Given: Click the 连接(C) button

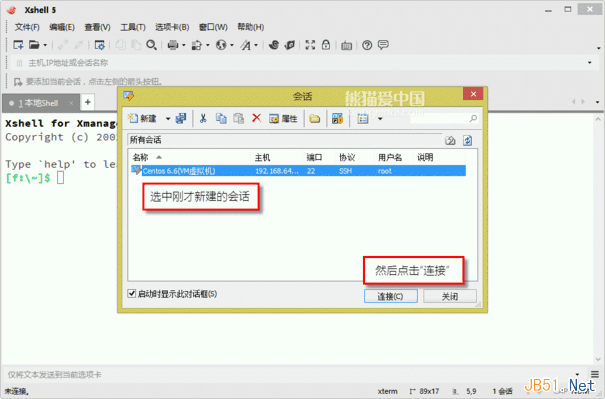Looking at the screenshot, I should [390, 296].
